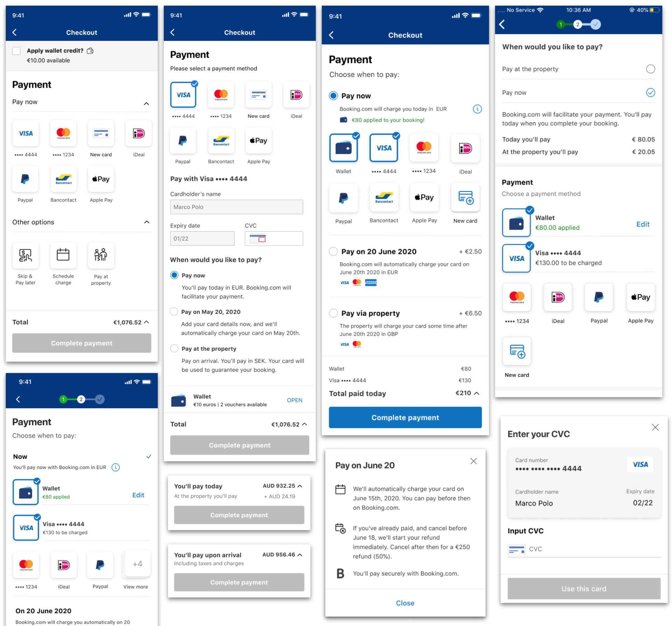
Task: Expand the AUD 932.25 pay today details
Action: pyautogui.click(x=300, y=486)
